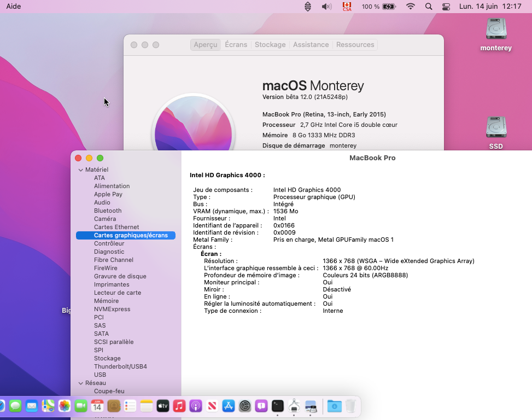Open the Canadian CSA keyboard input menu
Image resolution: width=532 pixels, height=420 pixels.
(x=347, y=7)
